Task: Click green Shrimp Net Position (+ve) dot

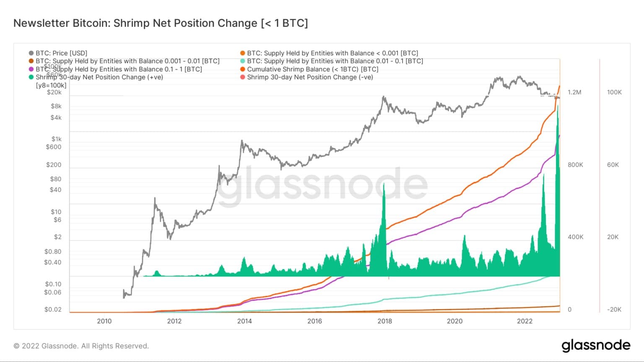Action: (x=31, y=77)
